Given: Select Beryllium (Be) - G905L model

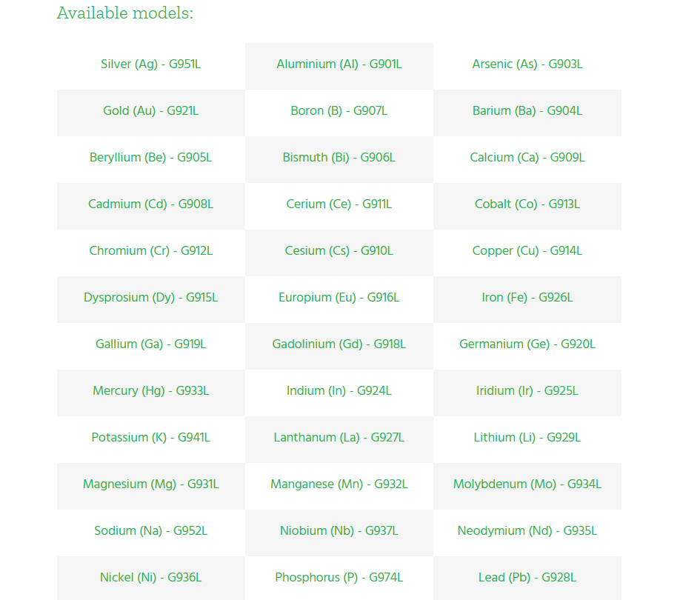Looking at the screenshot, I should 150,158.
